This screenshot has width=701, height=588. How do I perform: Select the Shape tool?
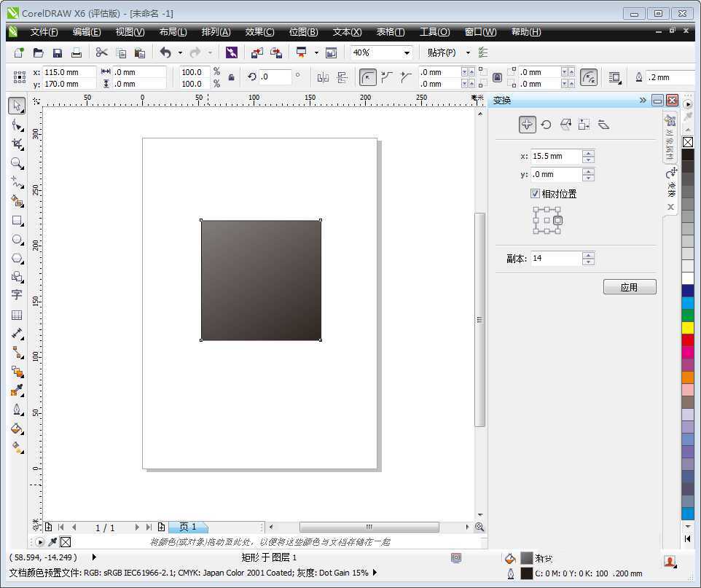pyautogui.click(x=17, y=124)
